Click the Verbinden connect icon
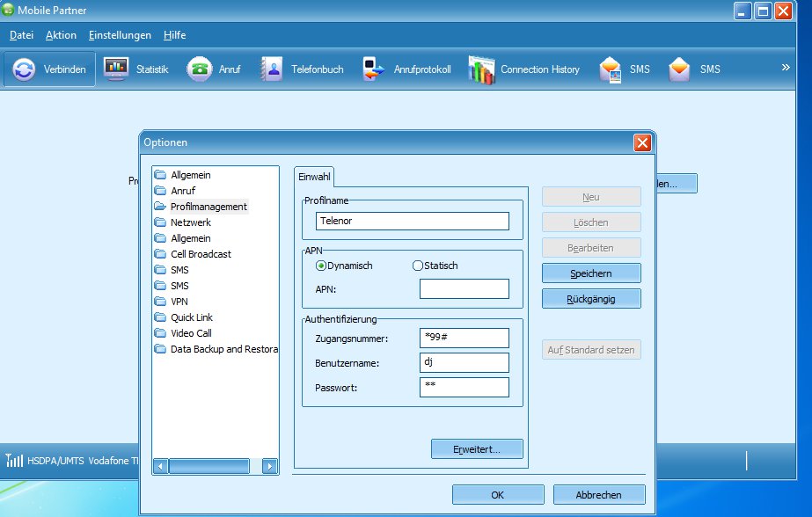Viewport: 812px width, 517px height. click(x=25, y=69)
